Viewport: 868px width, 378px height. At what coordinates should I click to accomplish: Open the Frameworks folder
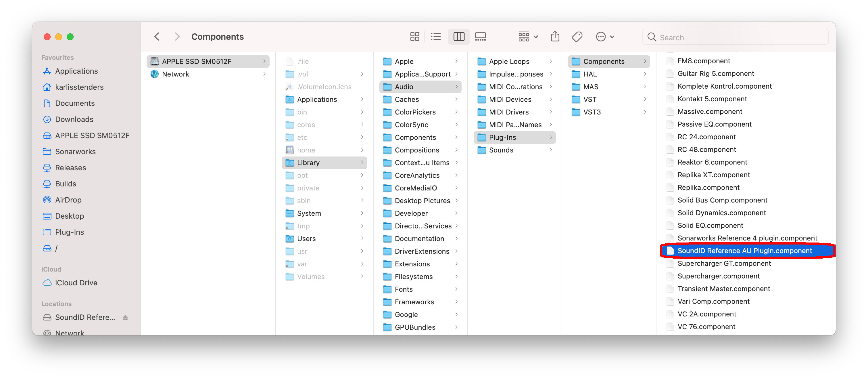[420, 302]
